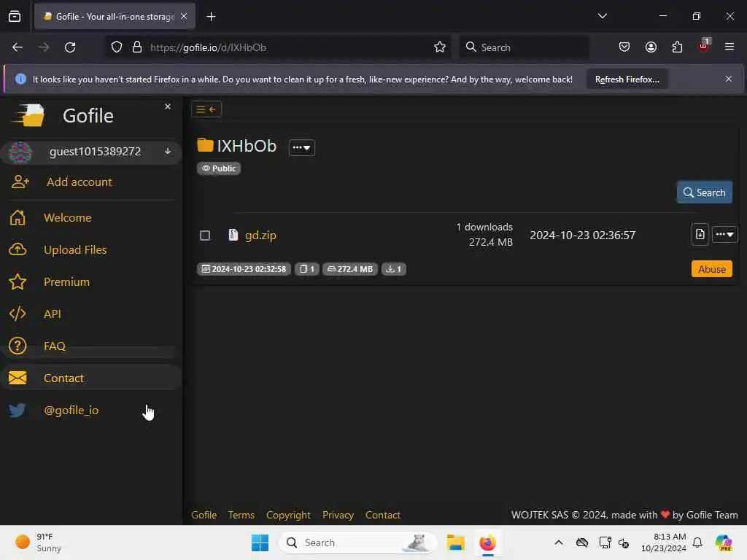Viewport: 747px width, 560px height.
Task: Open Contact footer link
Action: click(x=382, y=515)
